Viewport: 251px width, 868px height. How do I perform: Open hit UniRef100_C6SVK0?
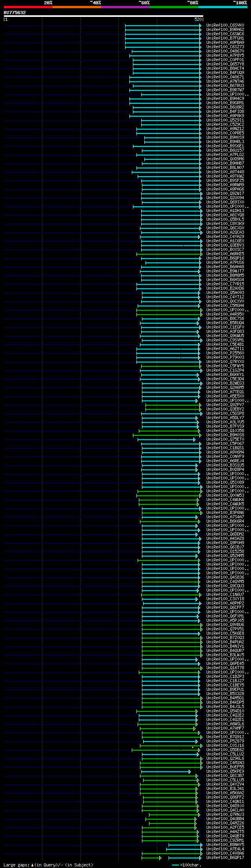(225, 25)
